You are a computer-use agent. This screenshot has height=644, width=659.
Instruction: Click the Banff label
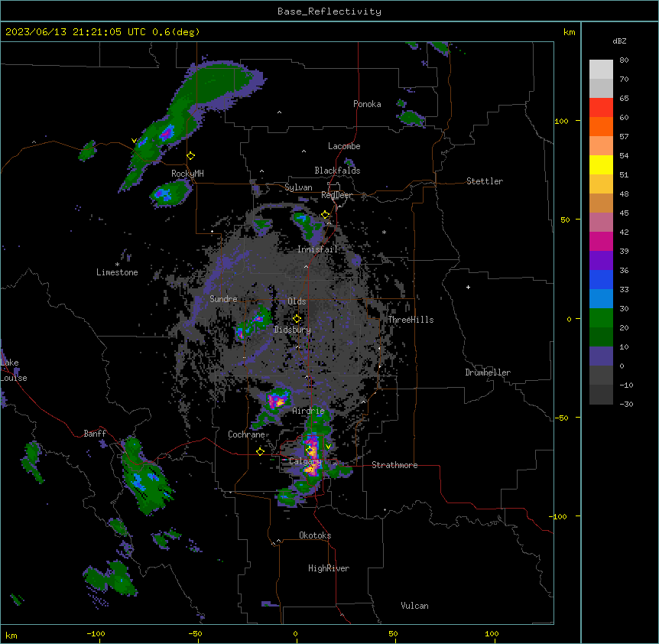pyautogui.click(x=95, y=434)
